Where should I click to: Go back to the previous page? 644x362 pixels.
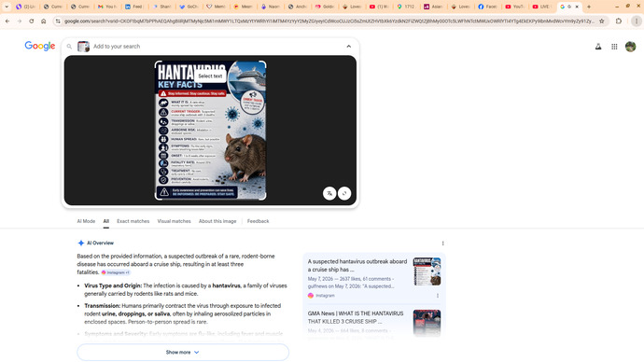coord(7,21)
